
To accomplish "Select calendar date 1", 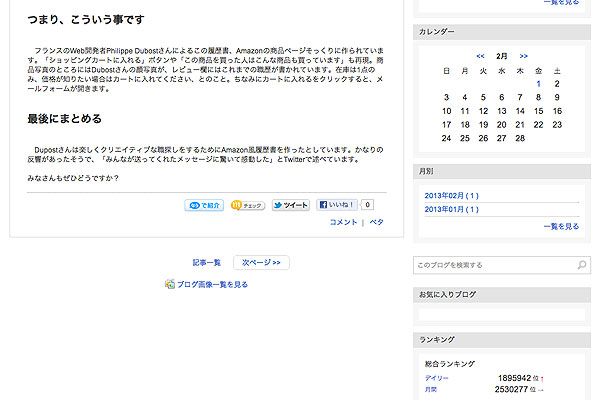I will [538, 84].
